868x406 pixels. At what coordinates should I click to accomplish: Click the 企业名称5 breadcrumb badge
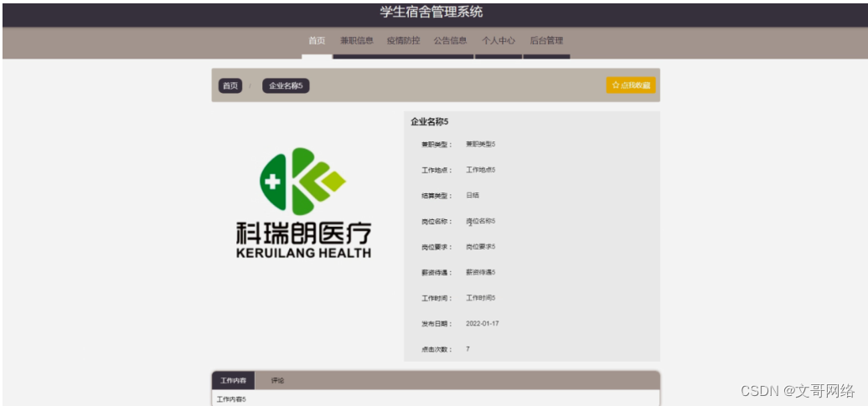pyautogui.click(x=286, y=85)
